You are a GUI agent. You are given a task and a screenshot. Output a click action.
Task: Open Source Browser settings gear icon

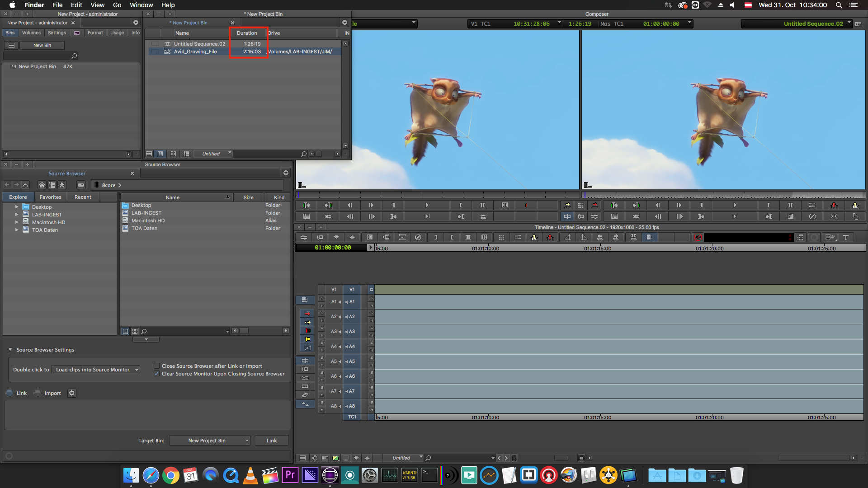click(x=71, y=393)
